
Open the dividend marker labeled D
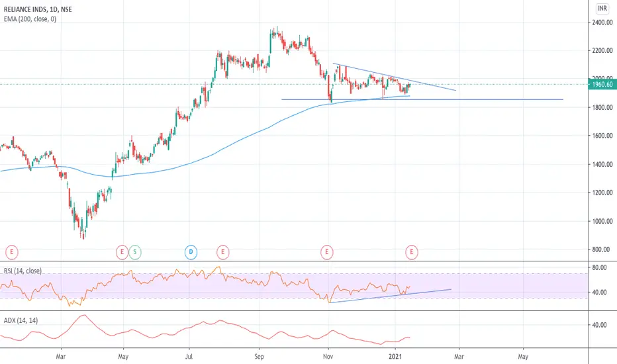point(191,252)
